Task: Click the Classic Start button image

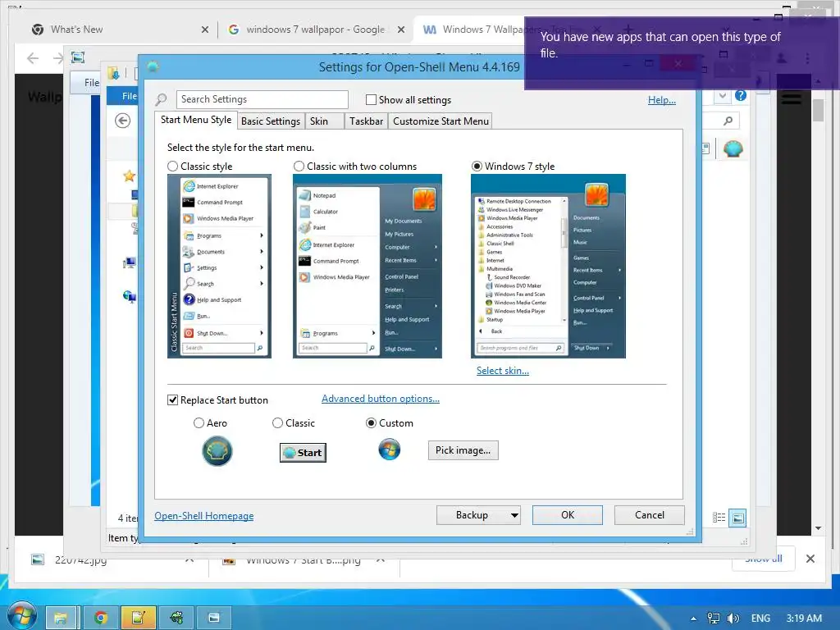Action: click(x=303, y=453)
